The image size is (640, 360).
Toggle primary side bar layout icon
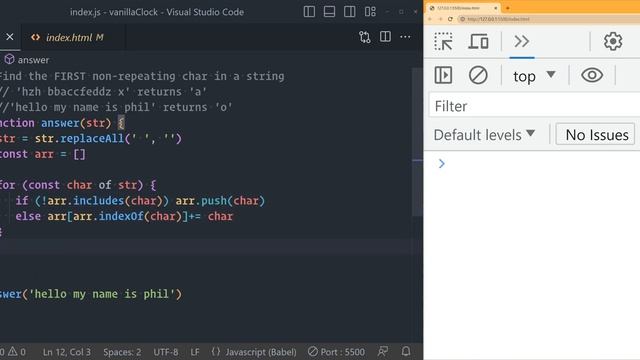(309, 12)
